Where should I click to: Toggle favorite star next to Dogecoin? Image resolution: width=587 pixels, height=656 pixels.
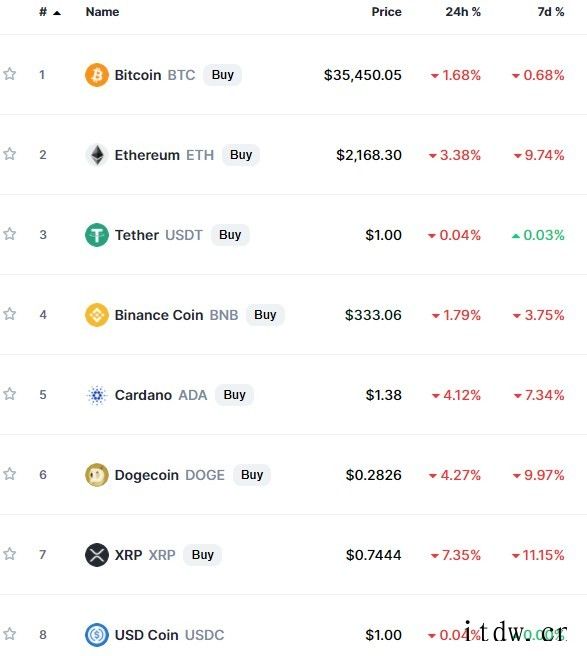pos(10,474)
